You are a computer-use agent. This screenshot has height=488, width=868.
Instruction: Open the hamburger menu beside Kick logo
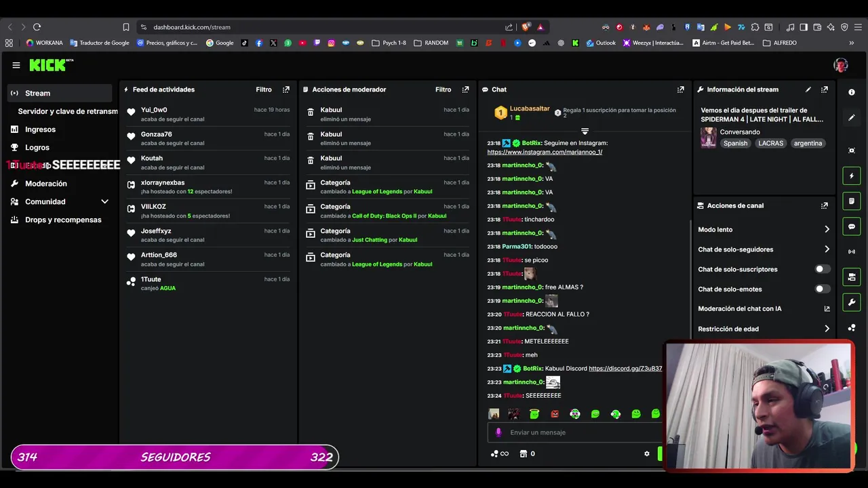click(16, 65)
